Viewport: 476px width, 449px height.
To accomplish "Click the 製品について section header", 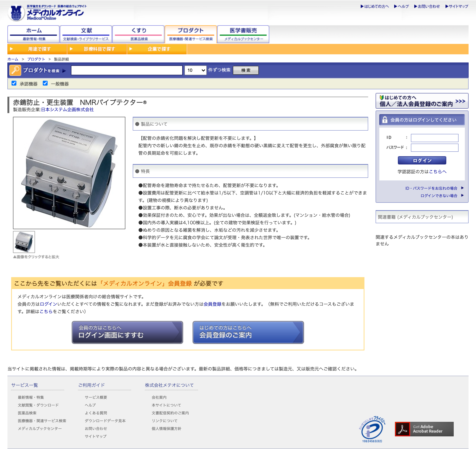I will point(250,124).
